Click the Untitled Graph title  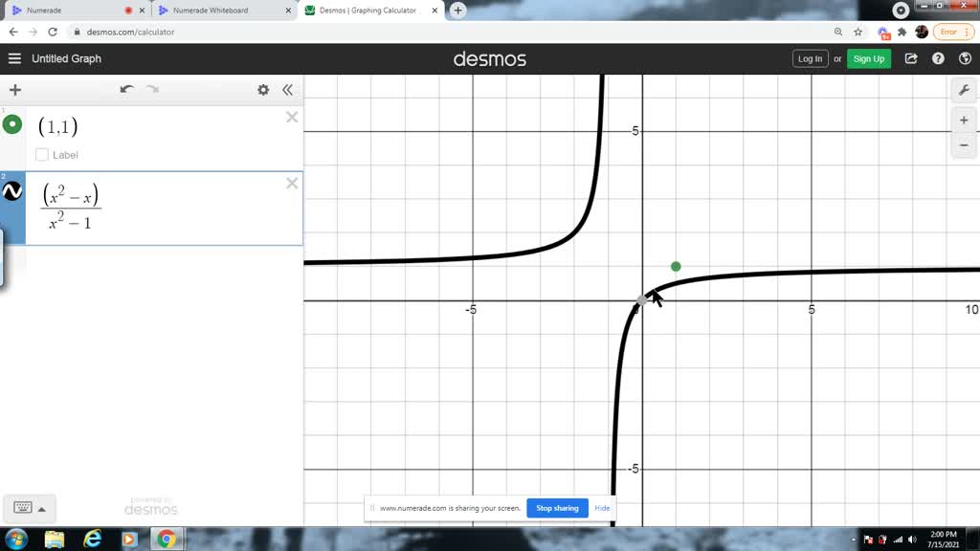66,58
